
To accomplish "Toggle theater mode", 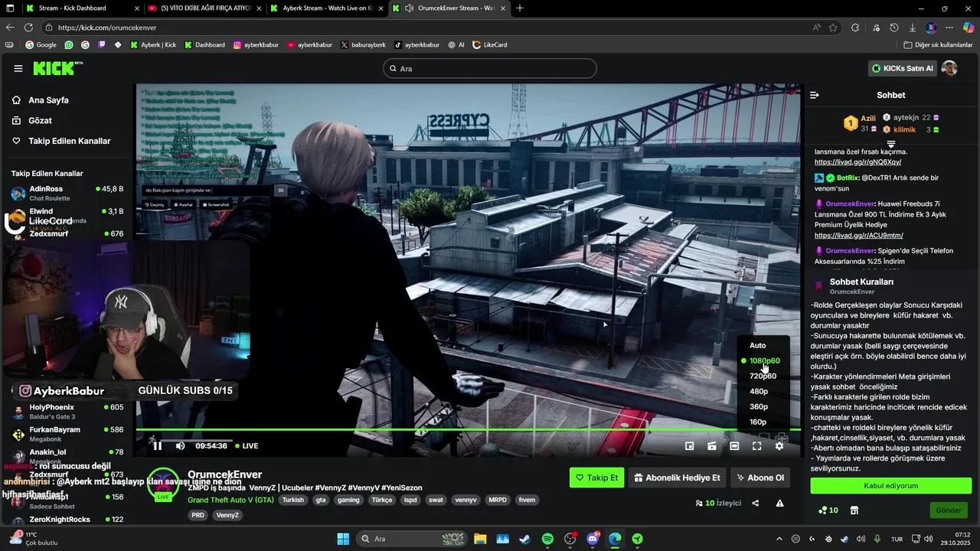I will [734, 445].
